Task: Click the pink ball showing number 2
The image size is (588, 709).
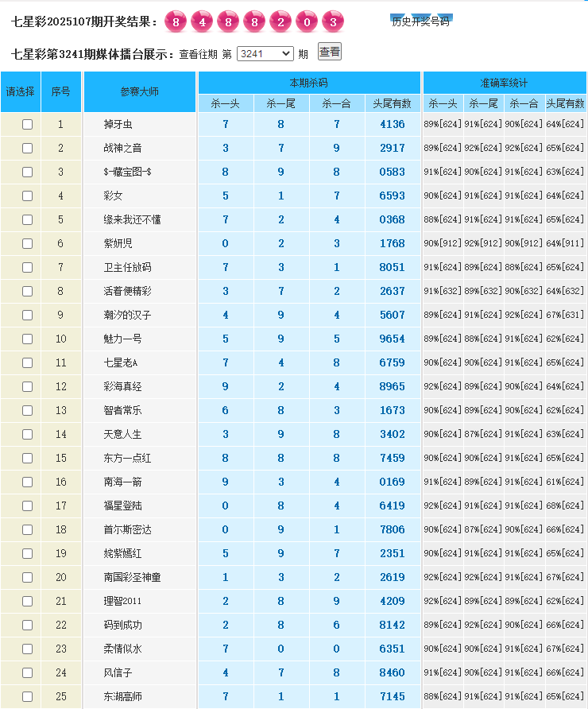Action: [x=280, y=21]
